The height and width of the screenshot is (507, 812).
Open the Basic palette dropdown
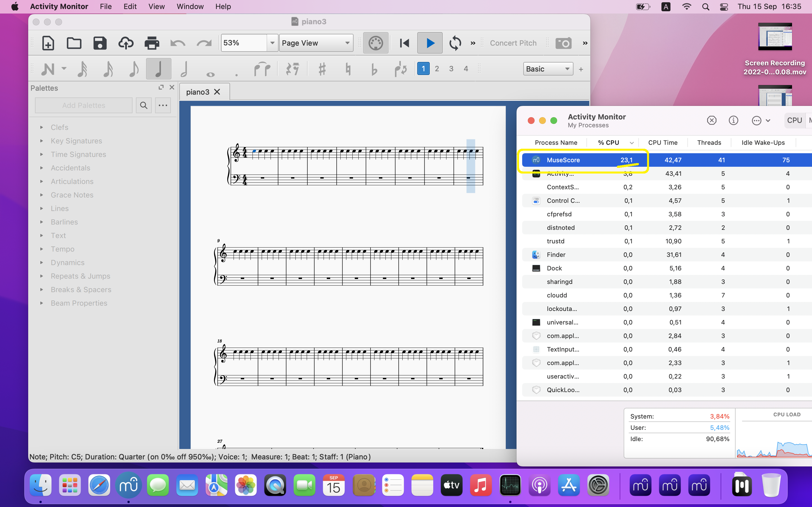point(548,68)
